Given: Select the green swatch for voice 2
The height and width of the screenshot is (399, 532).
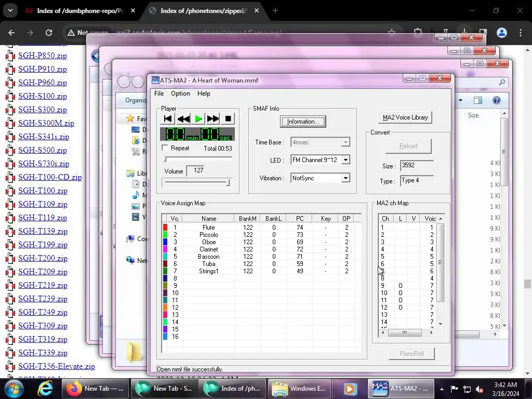Looking at the screenshot, I should click(165, 234).
